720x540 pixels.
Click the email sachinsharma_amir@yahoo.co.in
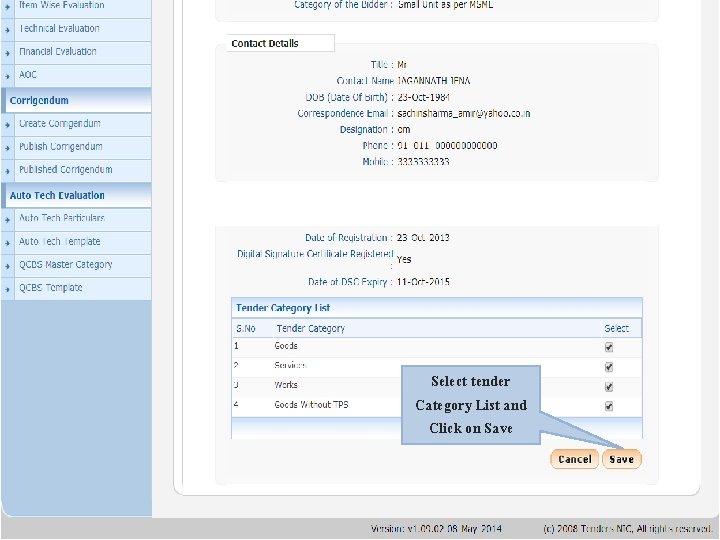point(464,113)
